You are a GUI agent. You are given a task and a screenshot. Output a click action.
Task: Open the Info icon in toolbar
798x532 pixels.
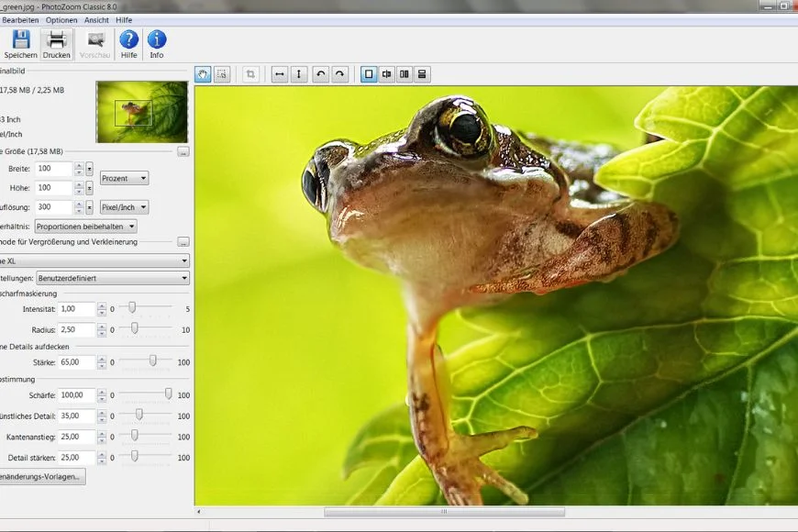tap(157, 40)
